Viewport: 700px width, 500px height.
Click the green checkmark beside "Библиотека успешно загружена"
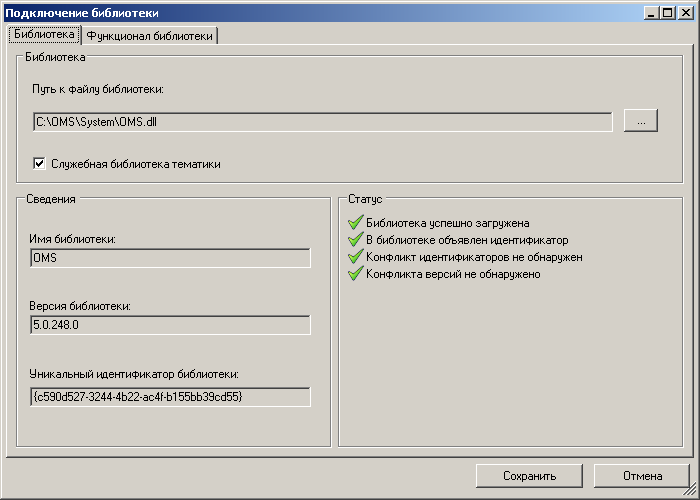[354, 223]
